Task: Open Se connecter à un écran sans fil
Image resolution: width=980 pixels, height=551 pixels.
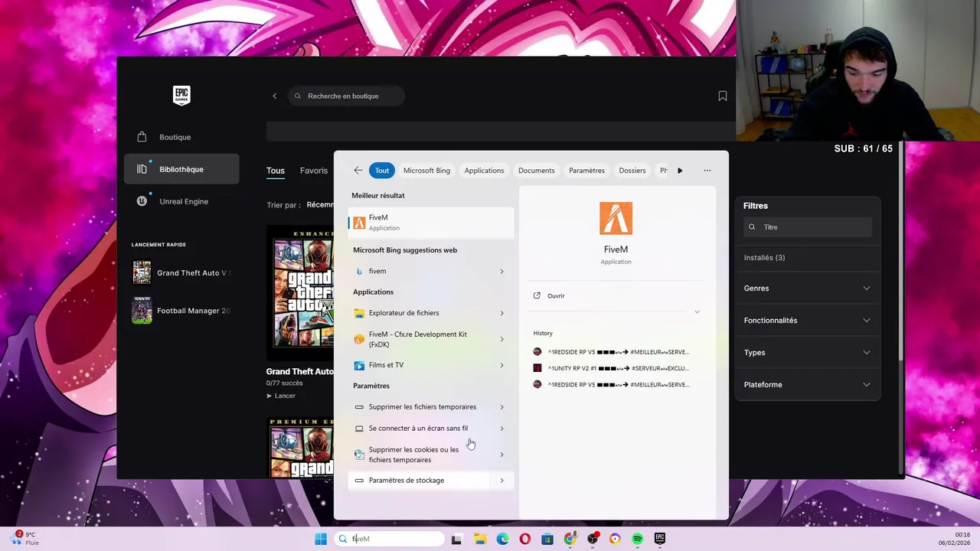Action: tap(432, 429)
